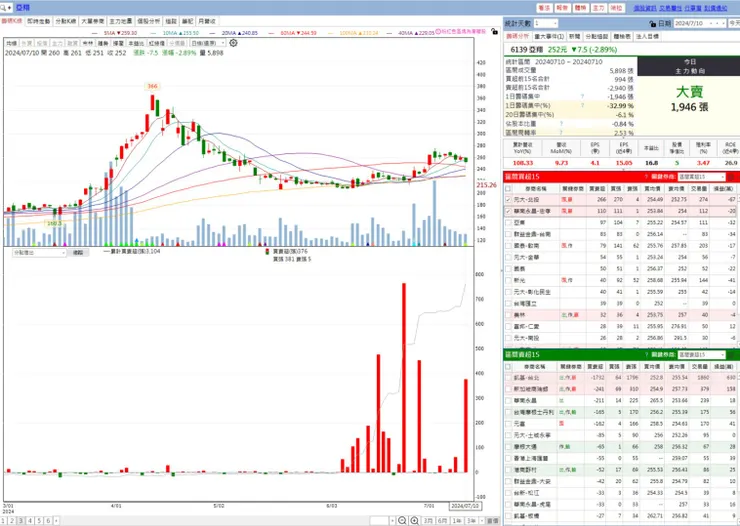Open 關鍵券商 dropdown in red buy header
This screenshot has height=526, width=740.
(x=701, y=177)
